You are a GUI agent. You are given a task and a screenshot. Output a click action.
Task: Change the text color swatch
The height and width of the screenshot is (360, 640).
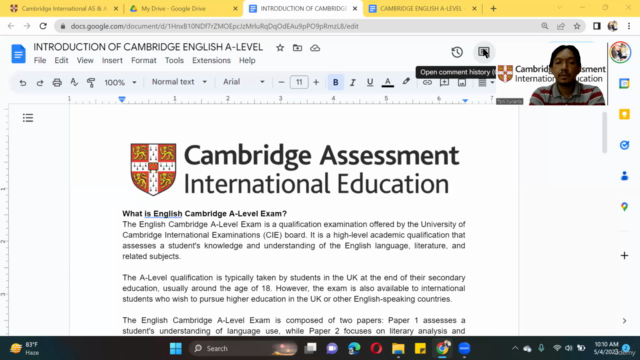[x=388, y=82]
